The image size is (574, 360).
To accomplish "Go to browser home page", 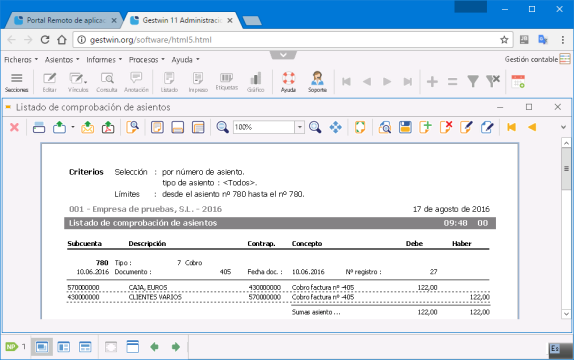I will tap(62, 40).
